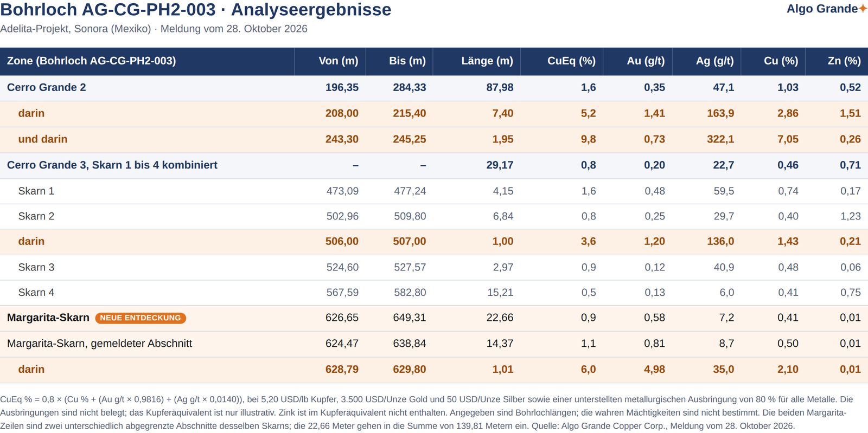Click the 'und darin' row label

point(43,139)
